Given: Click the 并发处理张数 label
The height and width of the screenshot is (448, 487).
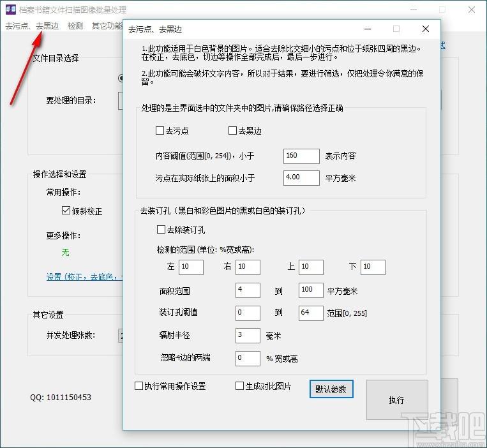Looking at the screenshot, I should pos(71,335).
